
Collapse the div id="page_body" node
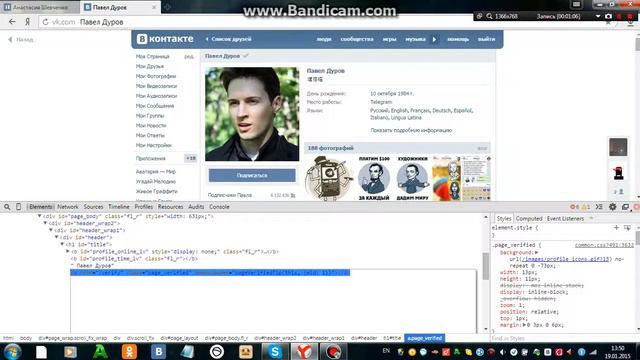40,216
